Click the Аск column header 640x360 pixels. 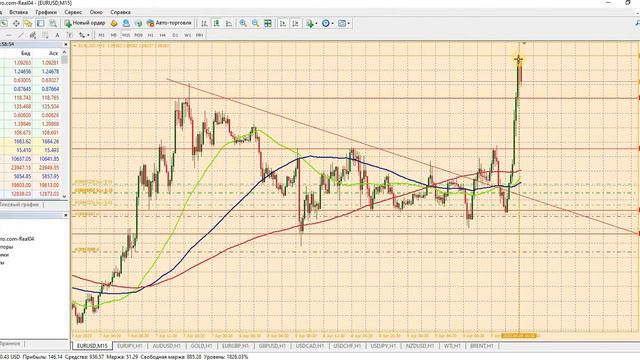coord(53,53)
